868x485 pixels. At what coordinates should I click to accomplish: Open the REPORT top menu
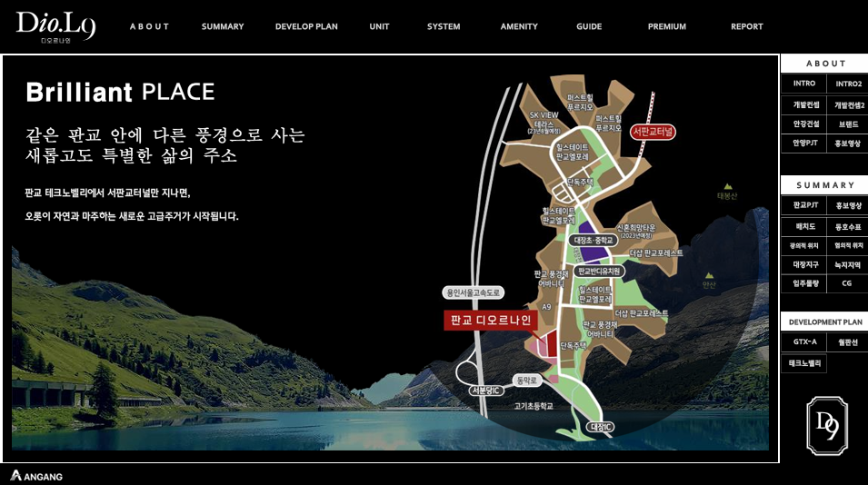(747, 26)
